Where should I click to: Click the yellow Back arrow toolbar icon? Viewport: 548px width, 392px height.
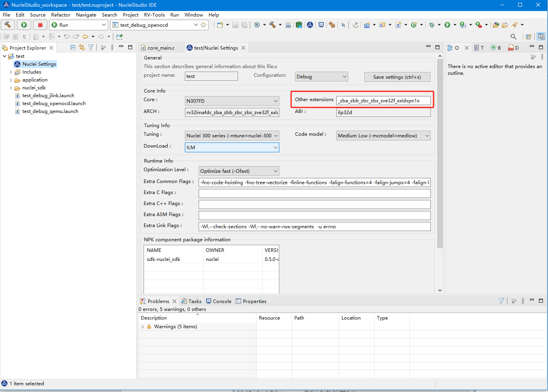pyautogui.click(x=85, y=37)
